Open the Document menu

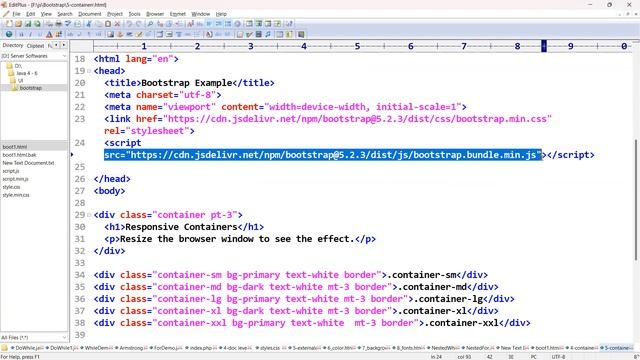90,14
